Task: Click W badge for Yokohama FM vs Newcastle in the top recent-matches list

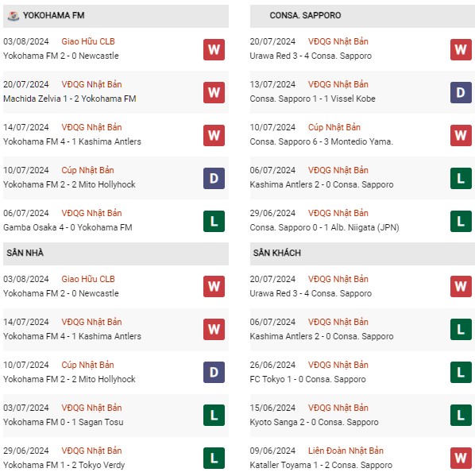Action: tap(214, 49)
